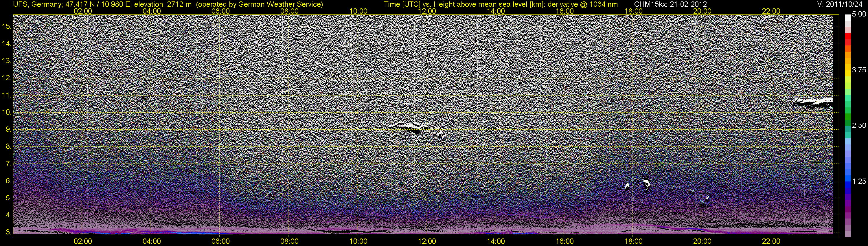868x246 pixels.
Task: Click the 10. km height axis label
Action: tap(7, 112)
